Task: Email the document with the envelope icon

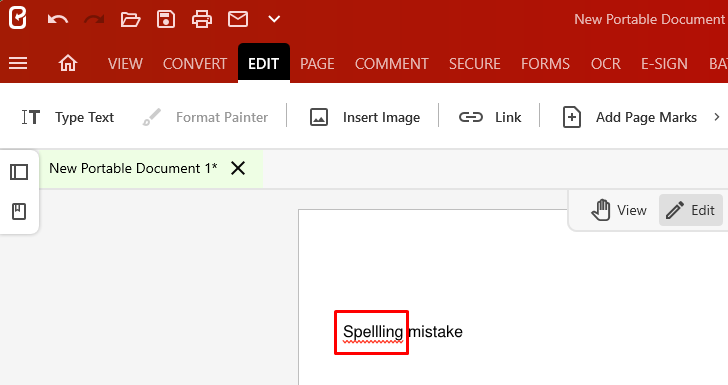Action: [x=238, y=20]
